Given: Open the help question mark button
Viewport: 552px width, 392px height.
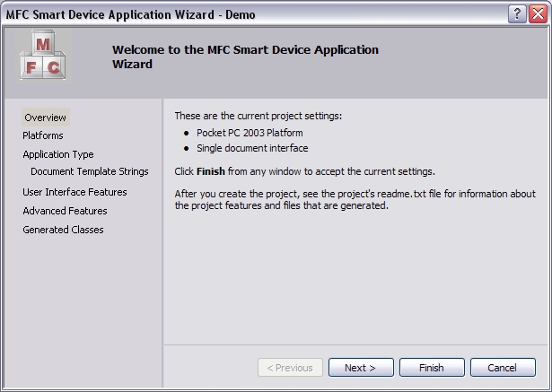Looking at the screenshot, I should [x=517, y=14].
